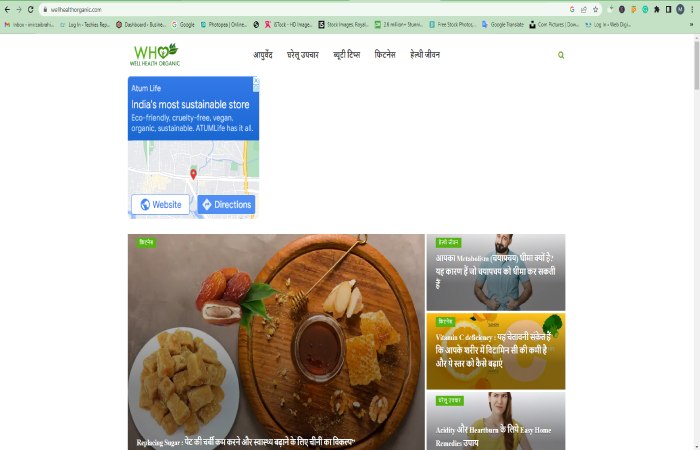
Task: Click the Directions button in the ad
Action: [226, 204]
